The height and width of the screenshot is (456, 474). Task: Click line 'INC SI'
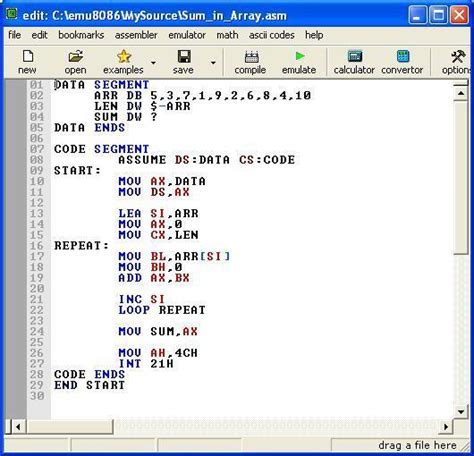click(x=142, y=299)
